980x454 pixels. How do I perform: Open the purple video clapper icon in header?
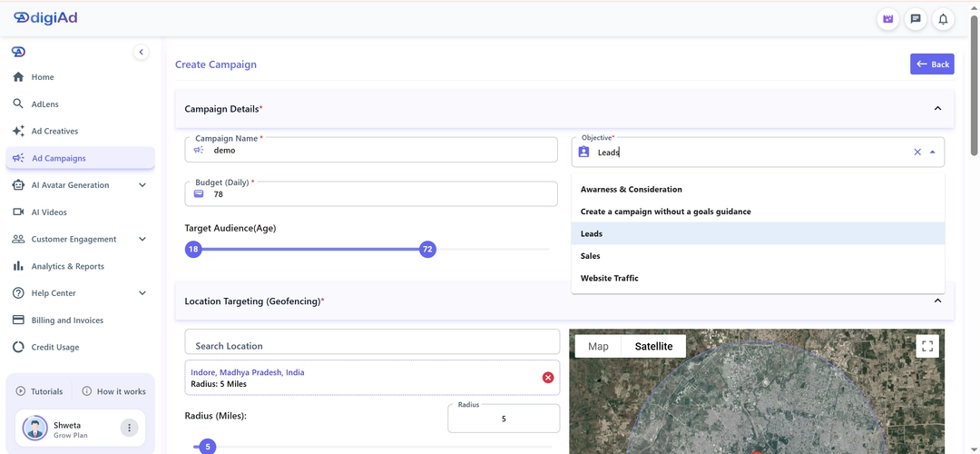click(887, 19)
